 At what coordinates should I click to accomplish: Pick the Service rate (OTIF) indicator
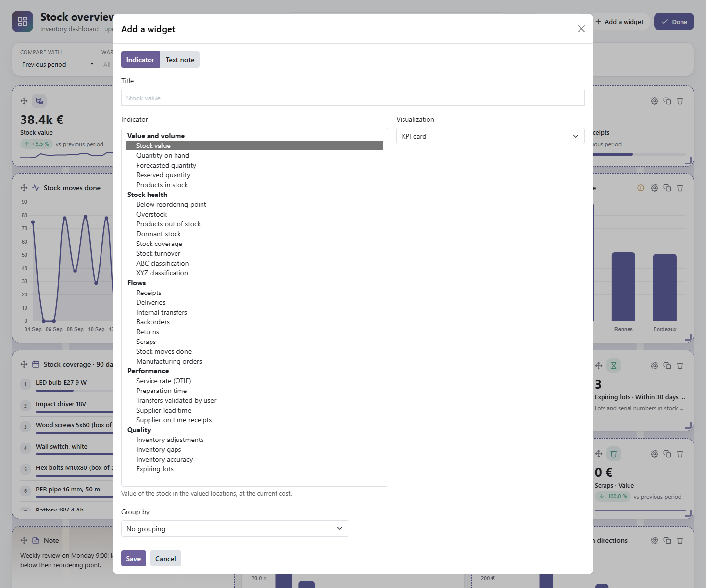click(x=164, y=381)
